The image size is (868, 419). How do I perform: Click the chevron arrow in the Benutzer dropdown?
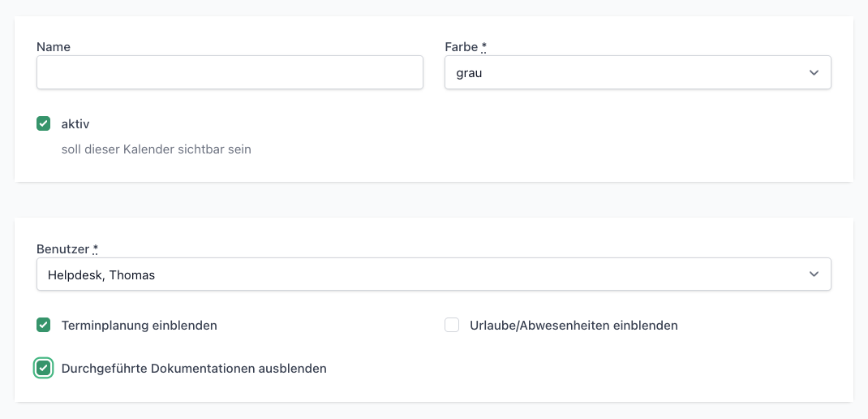[814, 274]
